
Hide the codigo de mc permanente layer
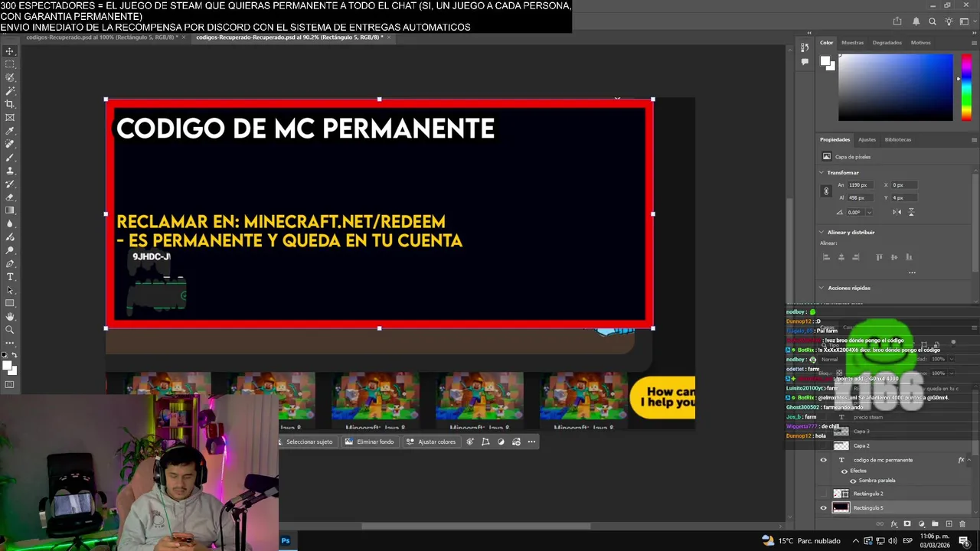pyautogui.click(x=824, y=460)
